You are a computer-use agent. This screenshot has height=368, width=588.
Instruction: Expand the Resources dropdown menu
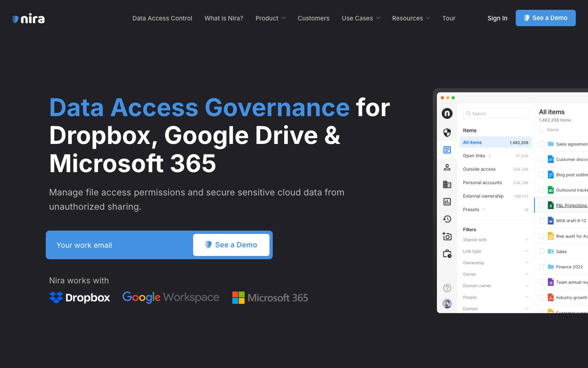(411, 18)
